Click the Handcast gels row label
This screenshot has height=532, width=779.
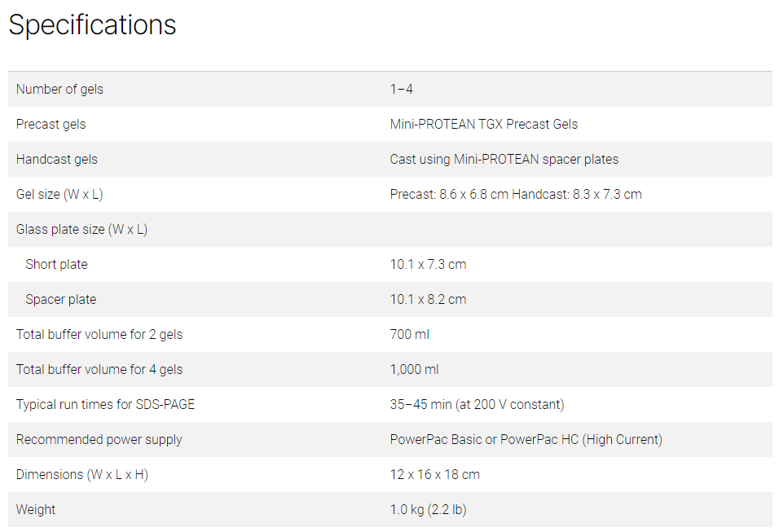click(56, 159)
